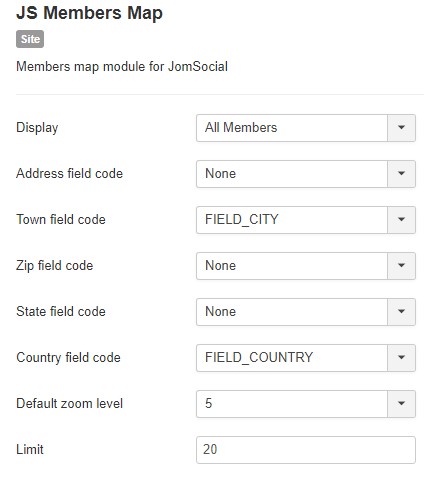Open the State field code dropdown
The image size is (424, 478).
306,312
